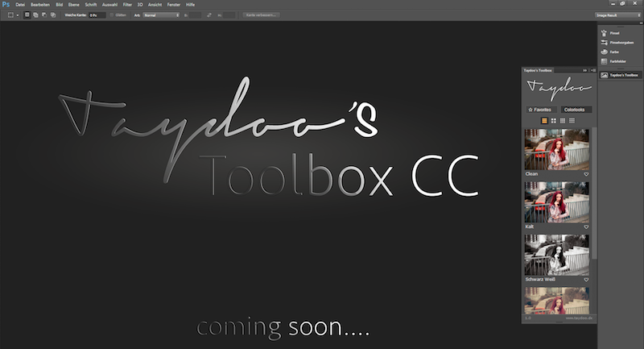Expand the tool preset picker arrow
Screen dimensions: 644x349
[x=17, y=15]
